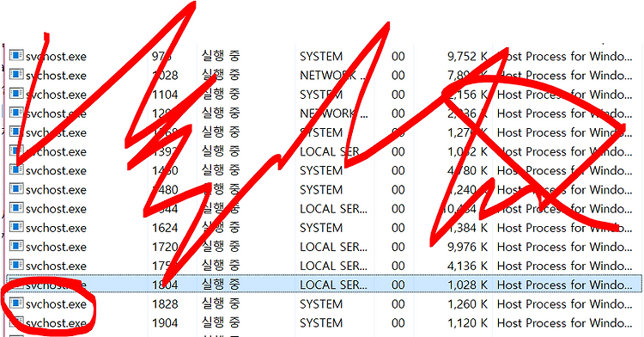The width and height of the screenshot is (644, 337).
Task: Select svchost.exe name in the PID 1720 row
Action: 56,247
